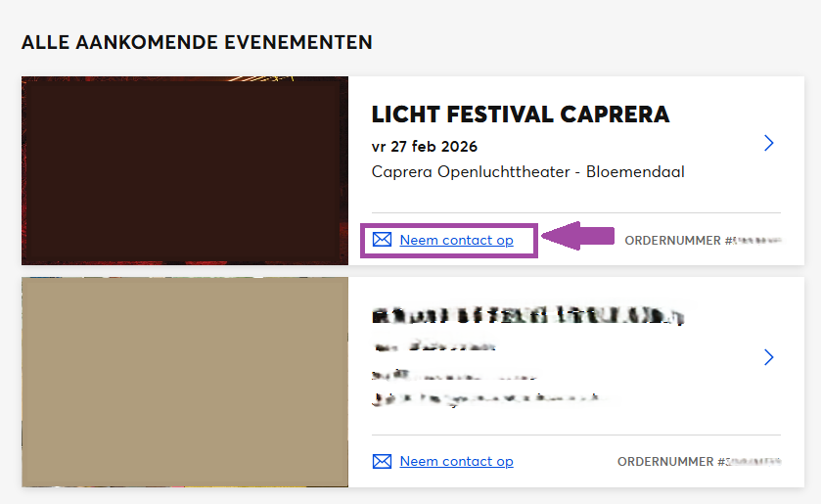Click Caprera Openluchttheater - Bloemendaal venue text

(x=527, y=172)
